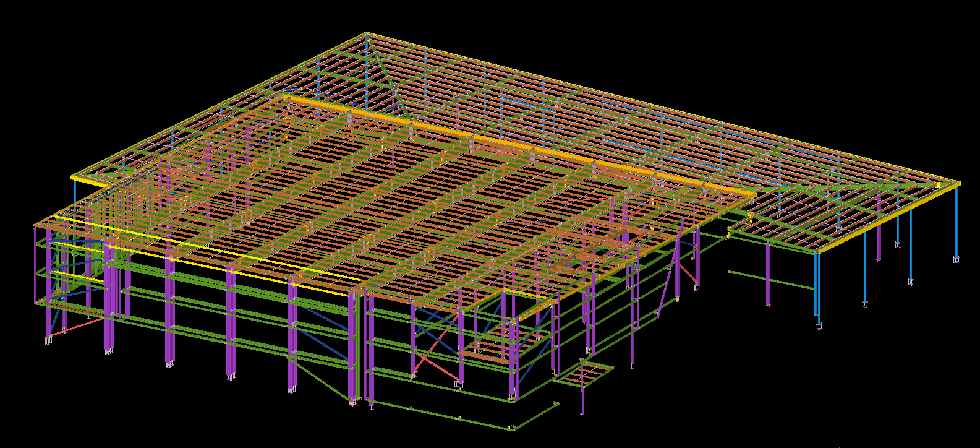Select the long orange studded beam crossing the roof
The width and height of the screenshot is (980, 448).
click(x=519, y=147)
